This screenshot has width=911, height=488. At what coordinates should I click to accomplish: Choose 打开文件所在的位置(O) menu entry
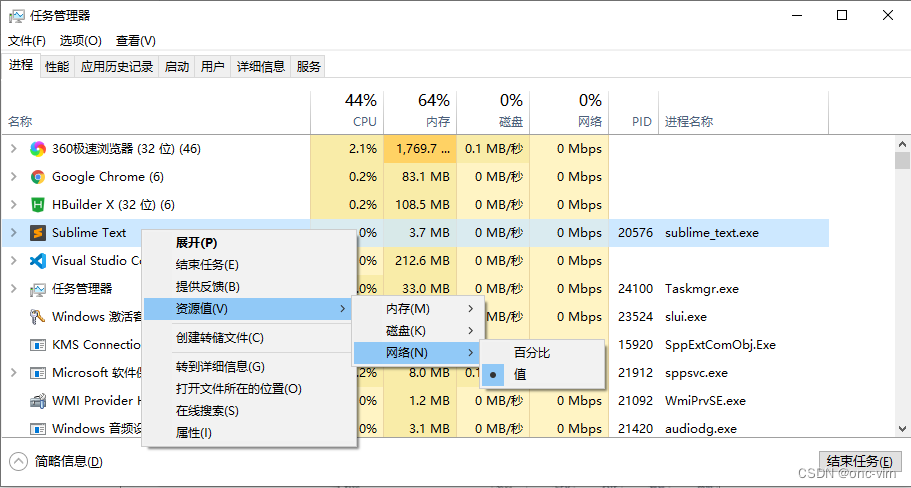[x=249, y=389]
